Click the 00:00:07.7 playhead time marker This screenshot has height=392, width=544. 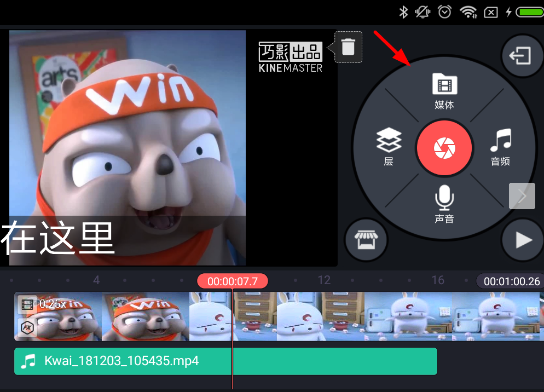coord(232,281)
